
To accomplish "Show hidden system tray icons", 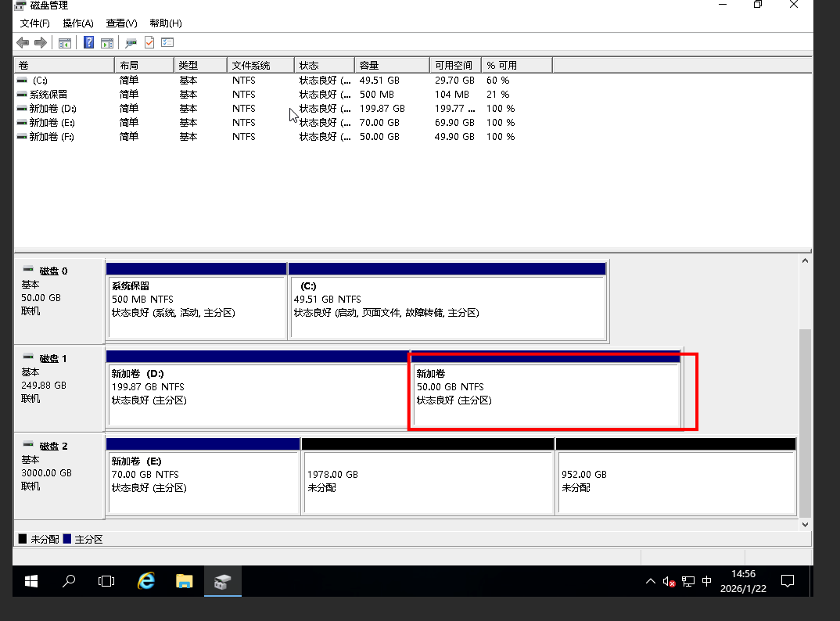I will point(651,581).
